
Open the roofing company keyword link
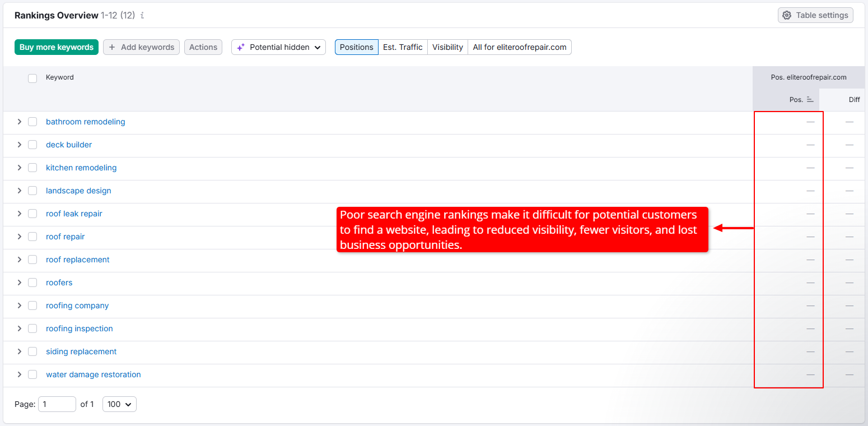coord(77,305)
